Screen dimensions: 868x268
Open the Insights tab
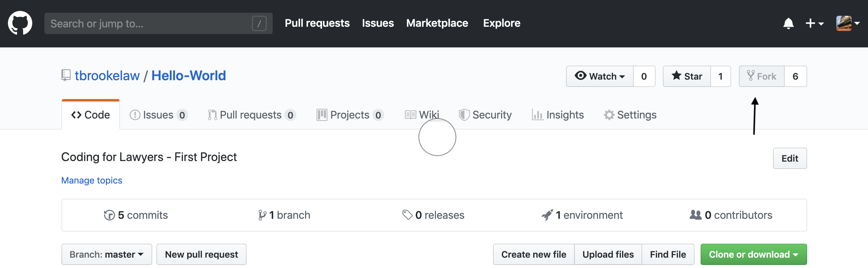pos(558,115)
